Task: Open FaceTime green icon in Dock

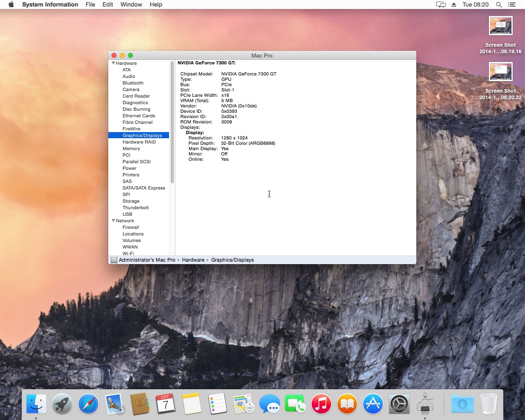Action: 295,404
